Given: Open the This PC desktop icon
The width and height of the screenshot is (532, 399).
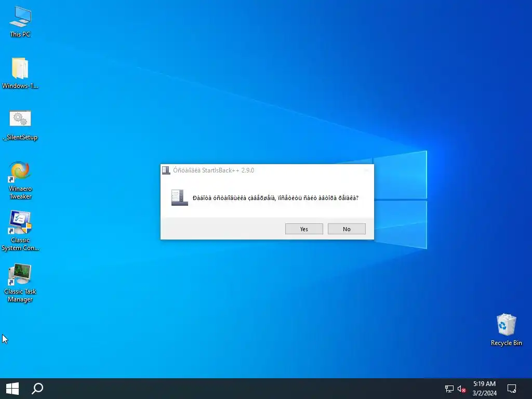Looking at the screenshot, I should pyautogui.click(x=20, y=22).
